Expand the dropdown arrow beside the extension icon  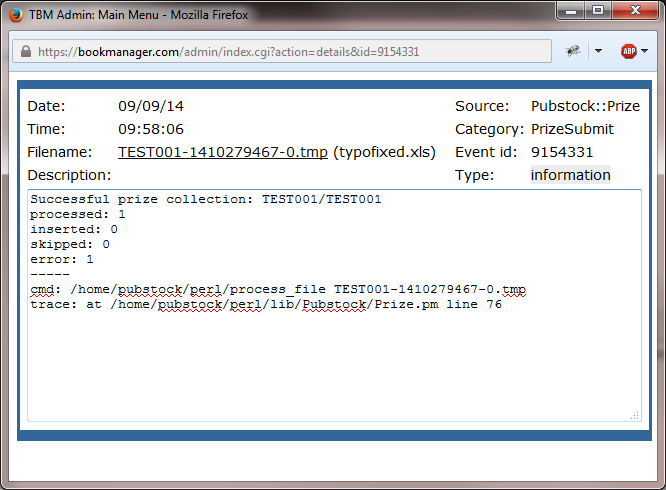[597, 51]
